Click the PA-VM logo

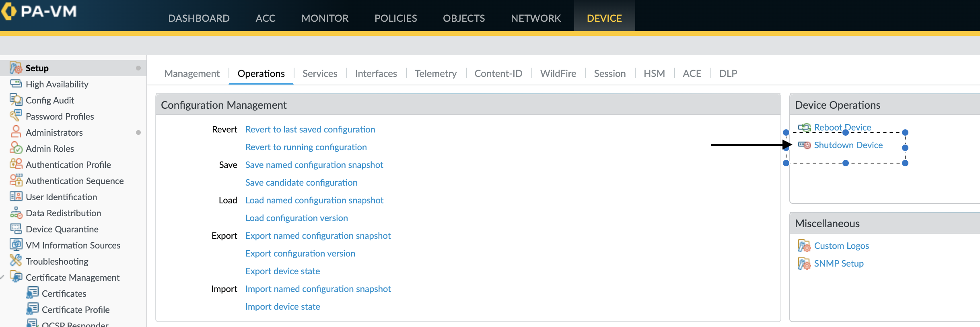(39, 11)
